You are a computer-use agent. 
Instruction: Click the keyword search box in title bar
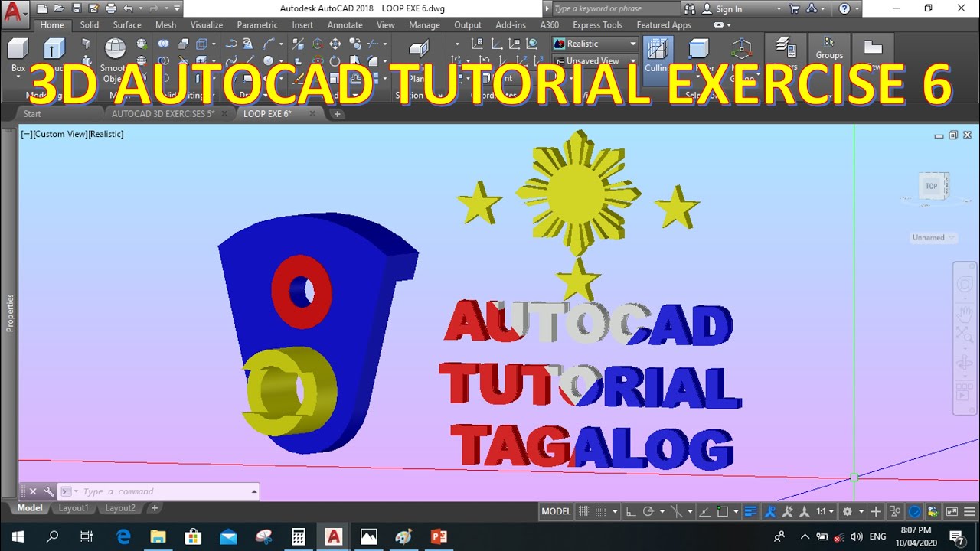pos(615,9)
